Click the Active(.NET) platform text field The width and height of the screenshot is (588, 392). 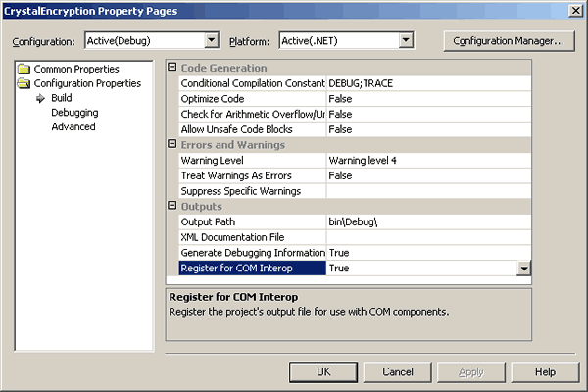click(x=340, y=40)
